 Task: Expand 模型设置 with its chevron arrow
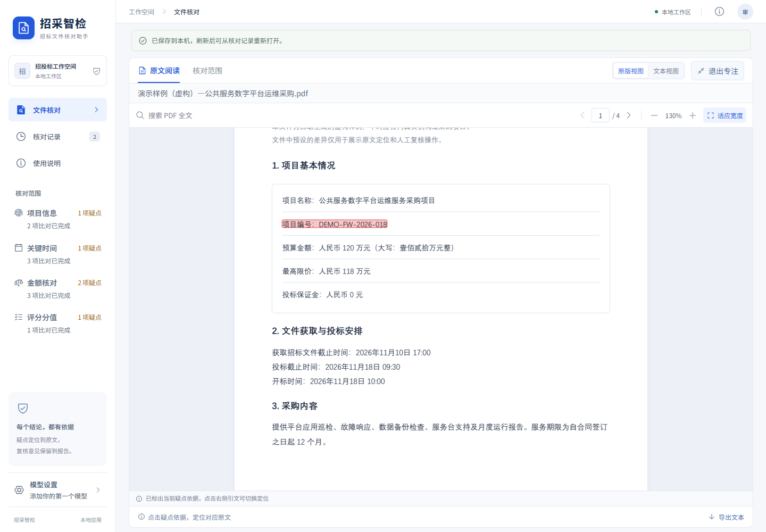98,490
